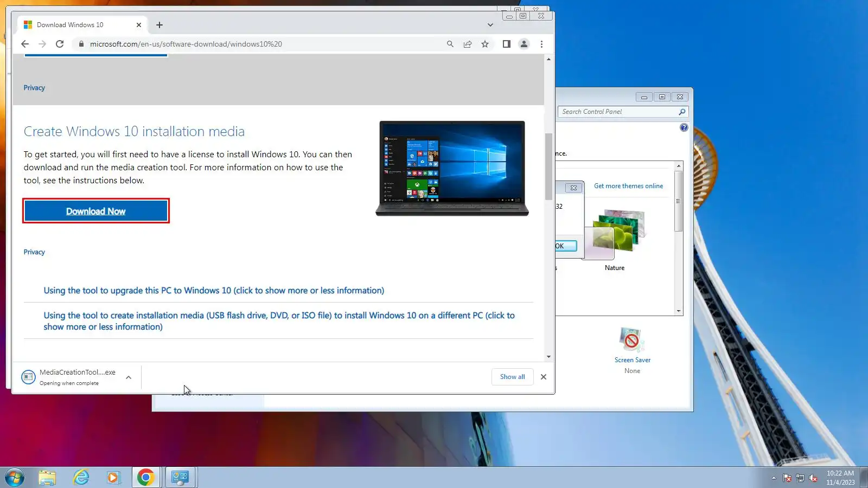Screen dimensions: 868x488
Task: Close the small dialog behind Chrome
Action: point(573,188)
